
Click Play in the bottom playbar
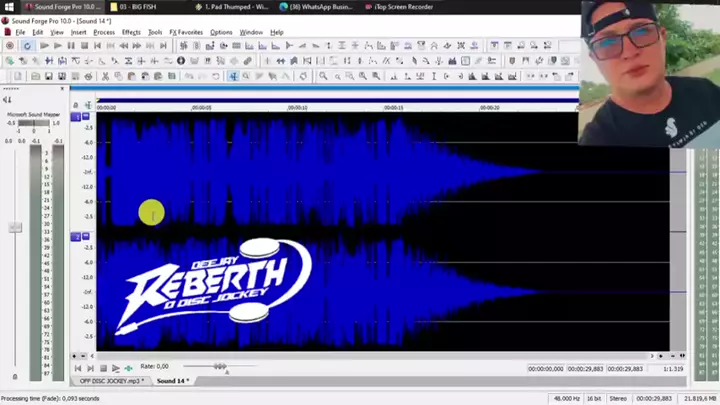[116, 368]
